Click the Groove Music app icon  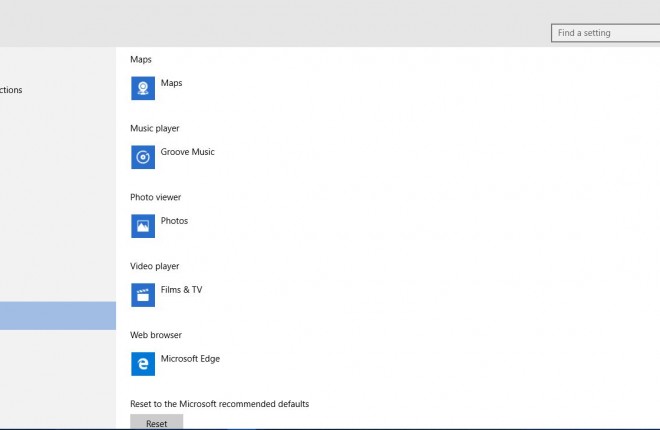click(x=143, y=157)
